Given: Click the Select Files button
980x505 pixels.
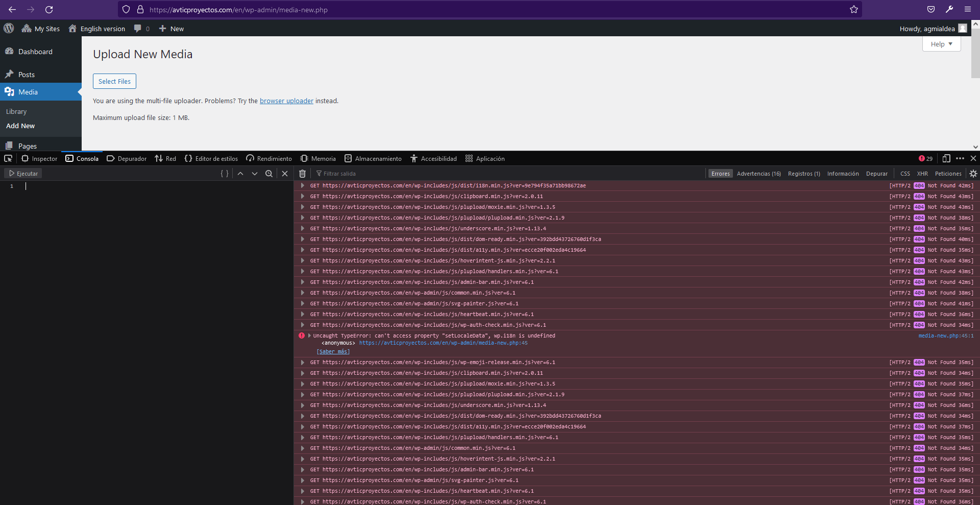Looking at the screenshot, I should [x=114, y=81].
